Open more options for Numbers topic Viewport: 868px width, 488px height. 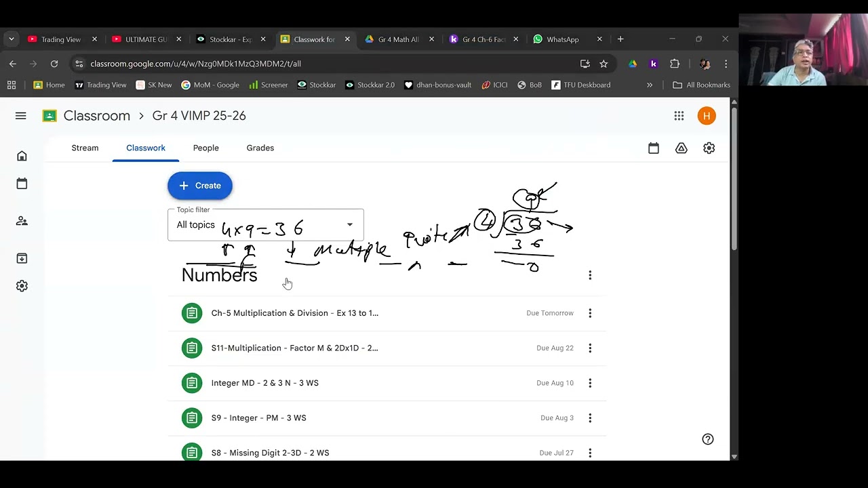click(x=590, y=275)
